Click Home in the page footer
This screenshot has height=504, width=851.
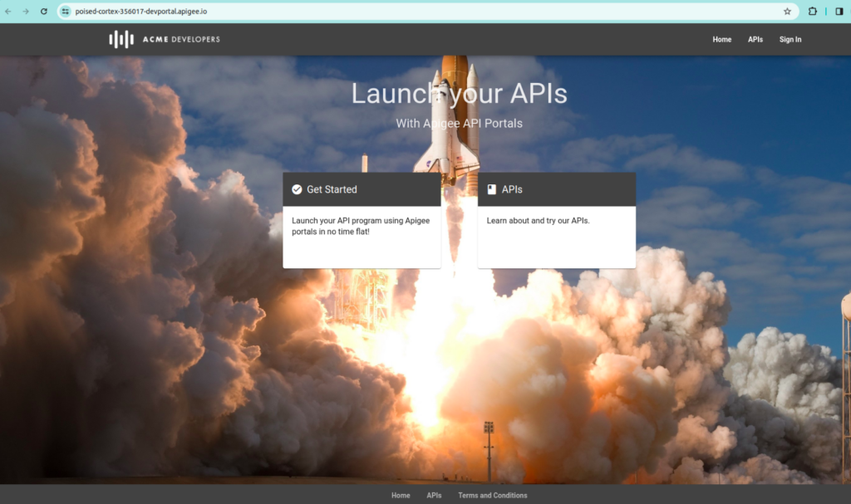tap(401, 494)
